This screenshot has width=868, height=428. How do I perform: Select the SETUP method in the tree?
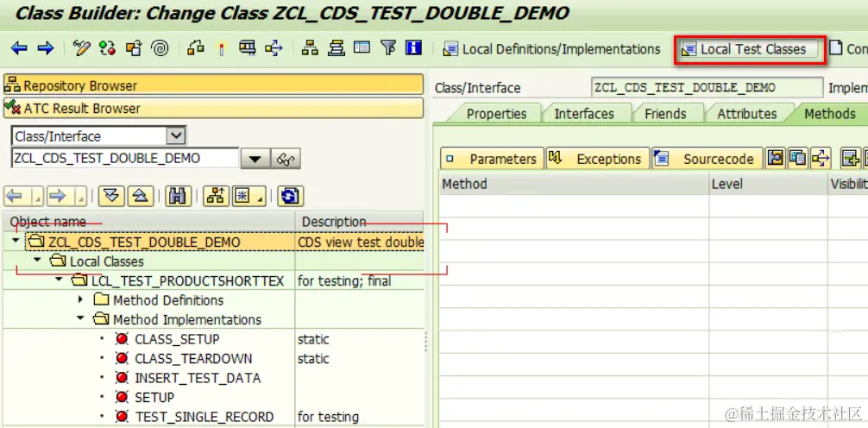[154, 397]
